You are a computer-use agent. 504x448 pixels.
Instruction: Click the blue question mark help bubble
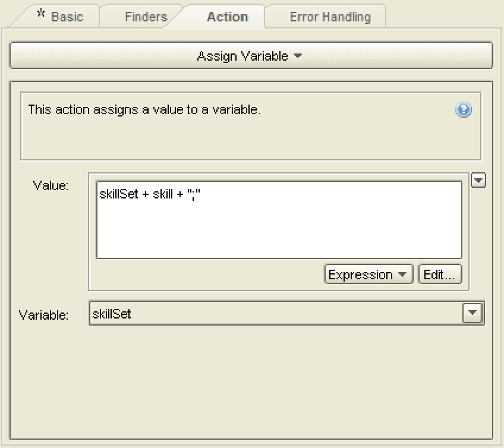point(464,110)
